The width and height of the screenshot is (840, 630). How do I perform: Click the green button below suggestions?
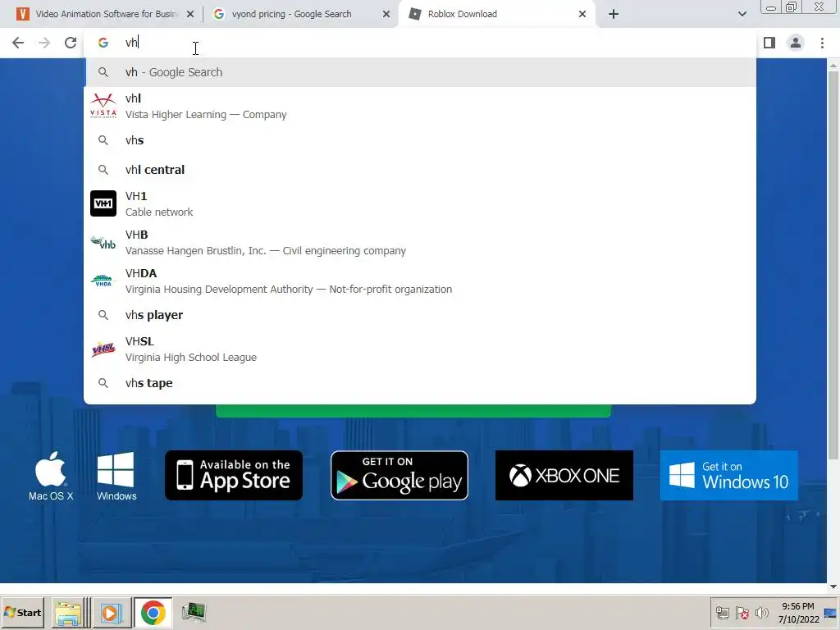pyautogui.click(x=413, y=411)
